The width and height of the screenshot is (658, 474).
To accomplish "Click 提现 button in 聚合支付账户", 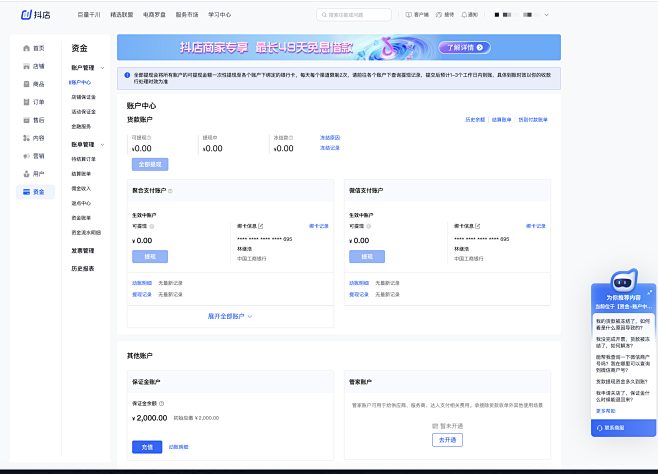I will (150, 257).
